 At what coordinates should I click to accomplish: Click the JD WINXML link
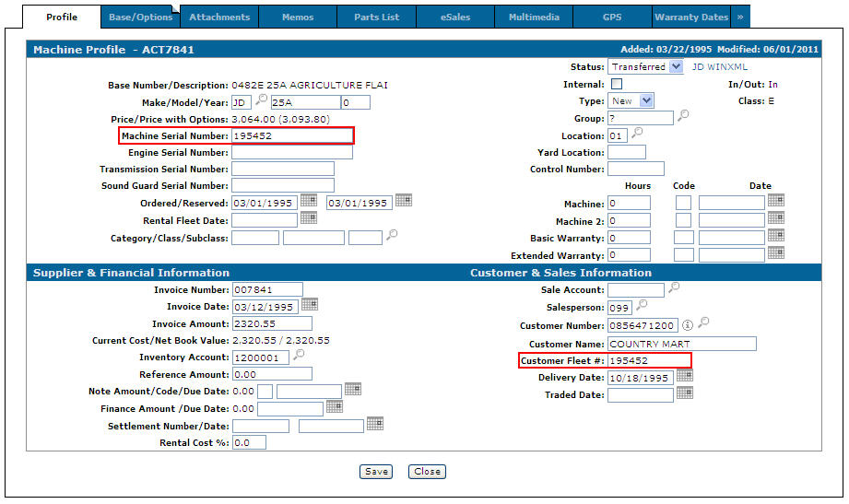click(x=720, y=66)
